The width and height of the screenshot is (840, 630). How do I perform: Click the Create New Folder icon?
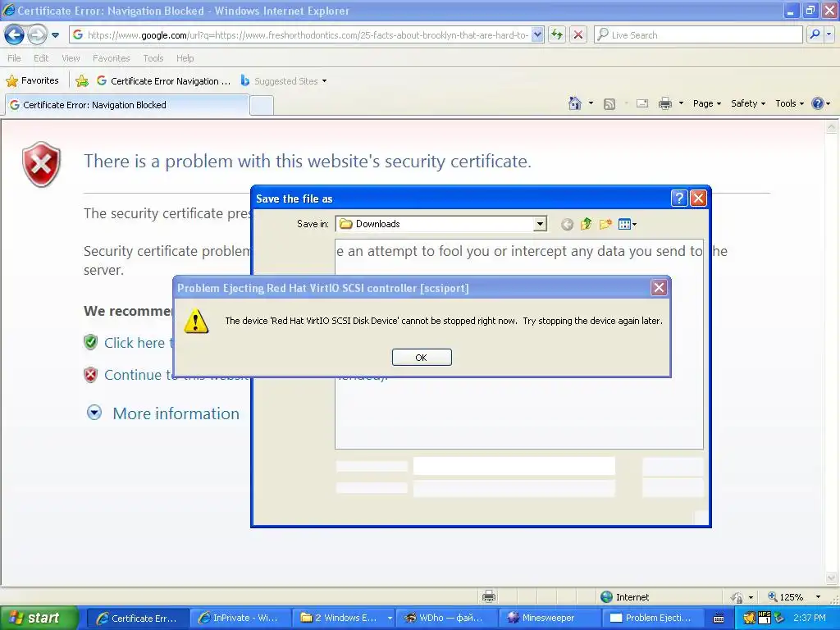point(605,224)
